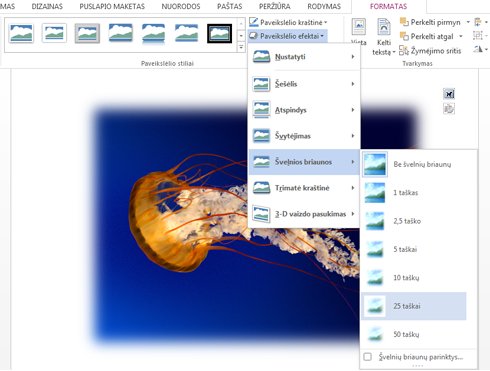Open the align objects dropdown
The height and width of the screenshot is (371, 490).
[480, 22]
